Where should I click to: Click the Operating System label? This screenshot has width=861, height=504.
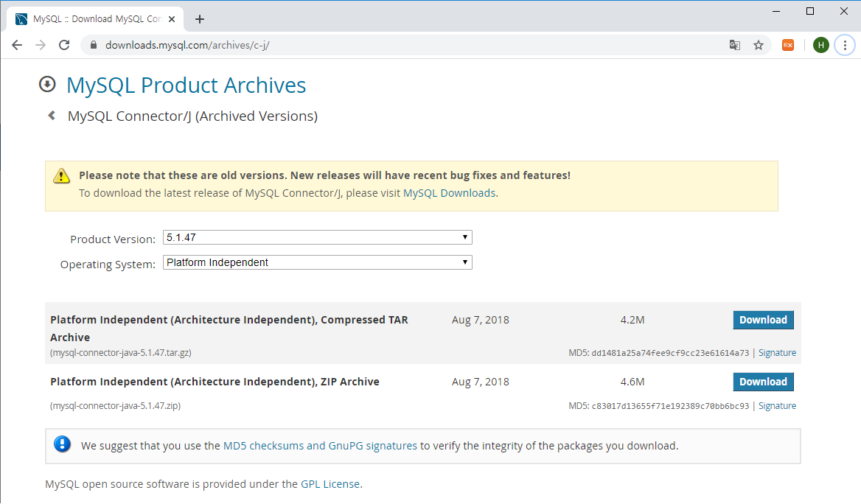108,265
